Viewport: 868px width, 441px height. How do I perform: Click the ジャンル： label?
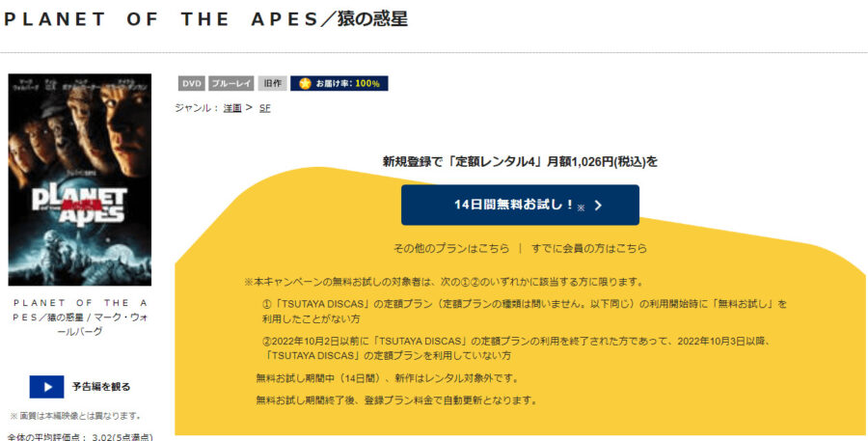click(x=197, y=108)
